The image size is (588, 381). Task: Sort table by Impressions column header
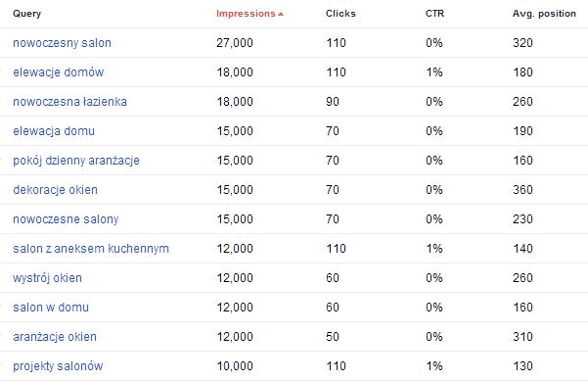(x=246, y=14)
